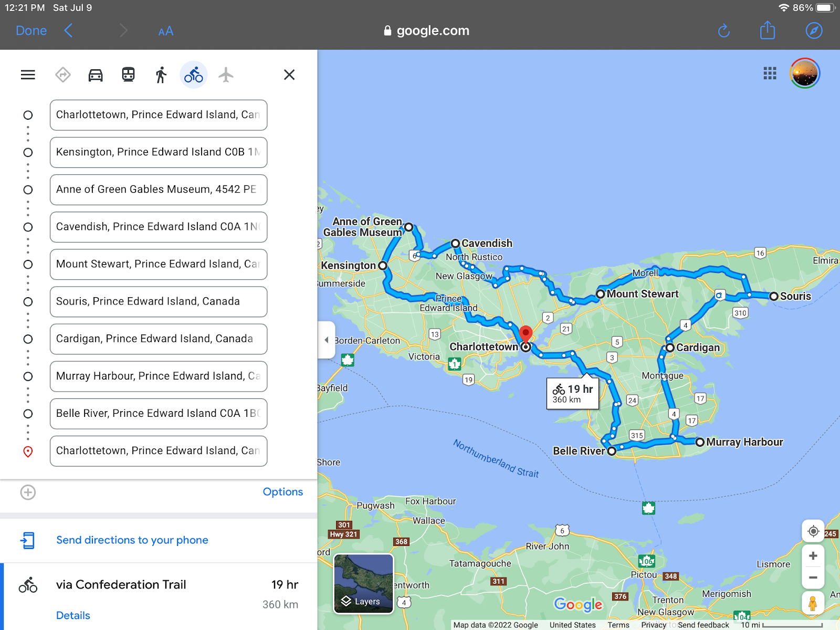The image size is (840, 630).
Task: Edit the Cavendish stop field
Action: click(x=159, y=227)
